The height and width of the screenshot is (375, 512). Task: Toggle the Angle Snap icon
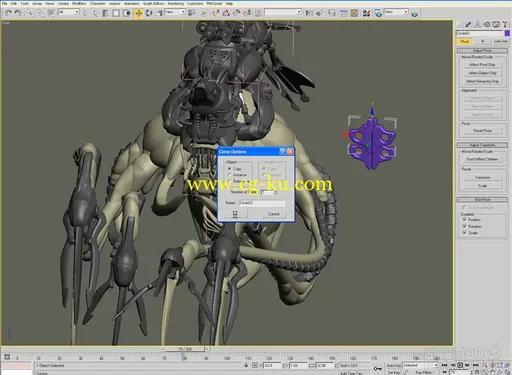[226, 13]
